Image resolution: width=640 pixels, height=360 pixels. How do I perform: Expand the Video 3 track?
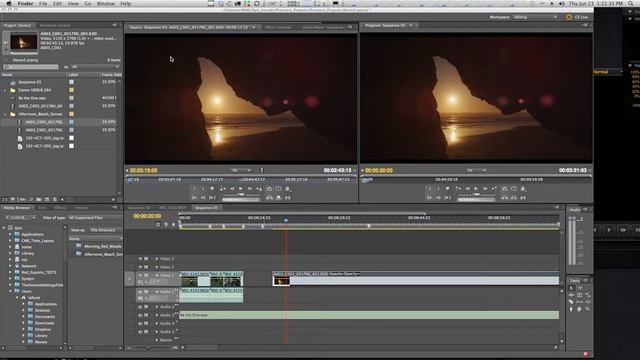pos(157,259)
